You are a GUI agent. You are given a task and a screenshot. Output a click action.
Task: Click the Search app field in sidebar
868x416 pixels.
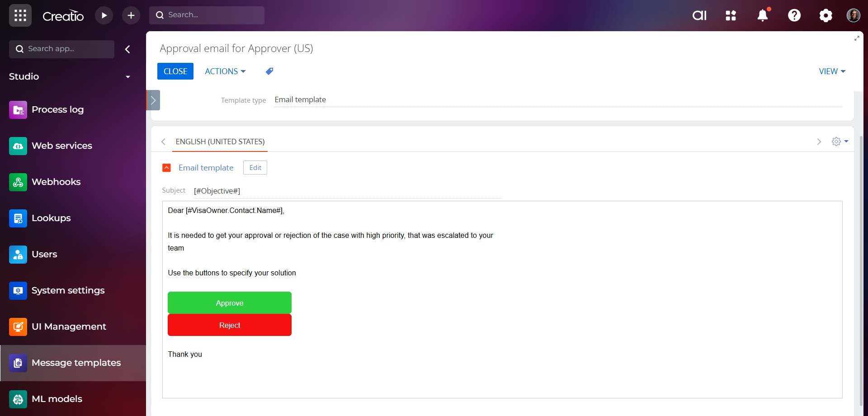(x=62, y=49)
